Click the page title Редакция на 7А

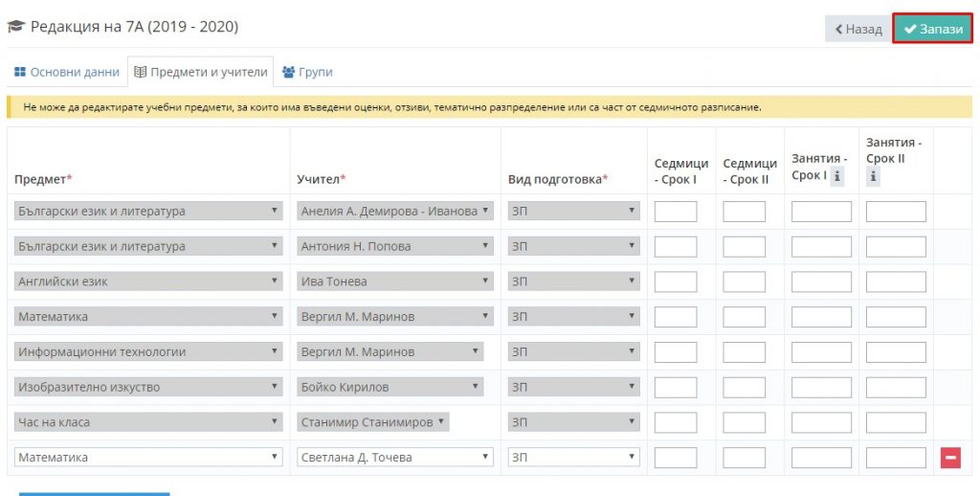[134, 27]
